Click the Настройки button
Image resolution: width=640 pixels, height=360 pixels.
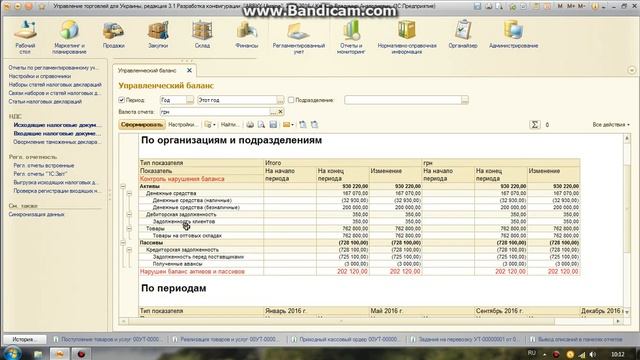183,124
